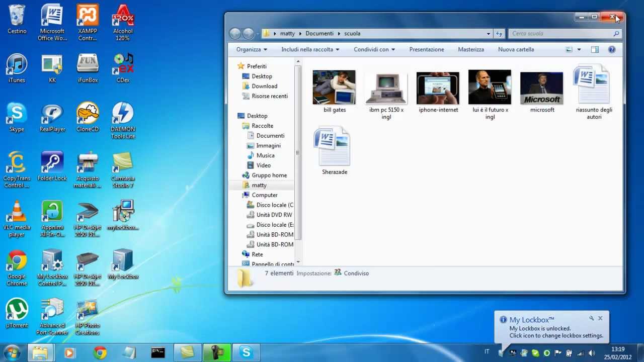Select Rete in navigation pane
Screen dimensions: 644x362
[257, 254]
